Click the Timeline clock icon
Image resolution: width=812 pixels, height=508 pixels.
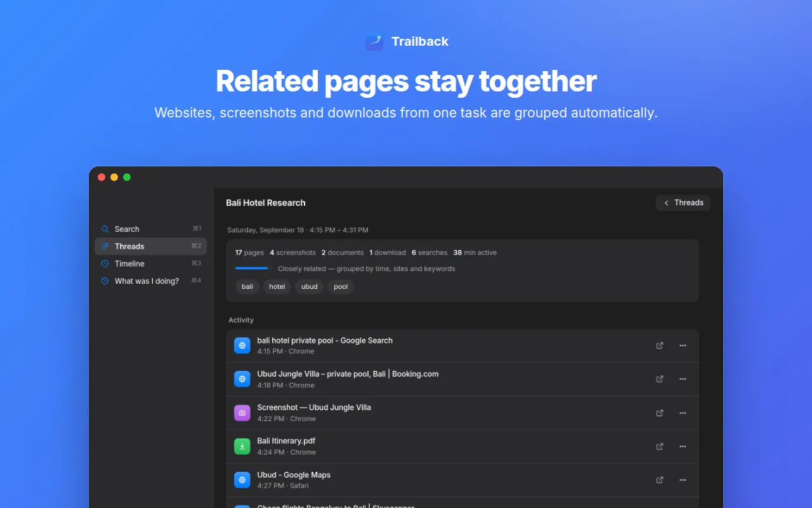pyautogui.click(x=105, y=264)
